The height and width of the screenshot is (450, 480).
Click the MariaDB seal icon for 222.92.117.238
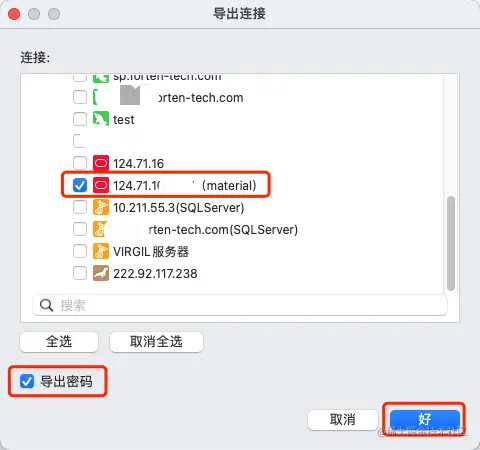coord(101,273)
